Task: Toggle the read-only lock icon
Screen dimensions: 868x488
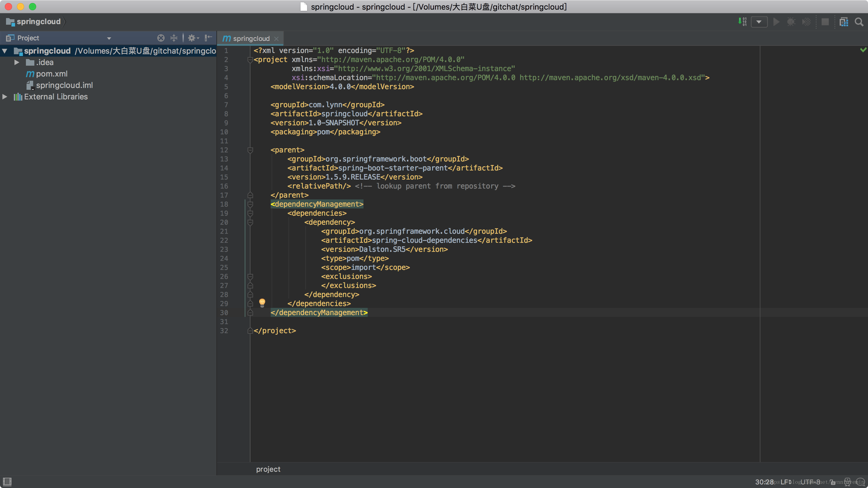Action: 833,482
